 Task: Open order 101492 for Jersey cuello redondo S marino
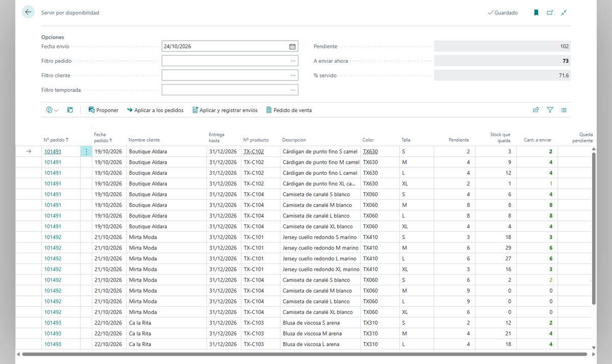pyautogui.click(x=53, y=237)
